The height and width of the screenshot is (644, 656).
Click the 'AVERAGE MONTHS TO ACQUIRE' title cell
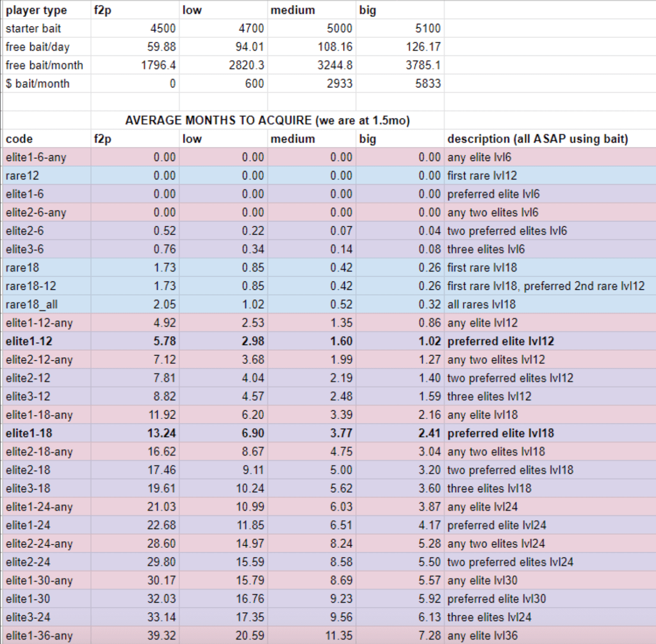pos(267,120)
